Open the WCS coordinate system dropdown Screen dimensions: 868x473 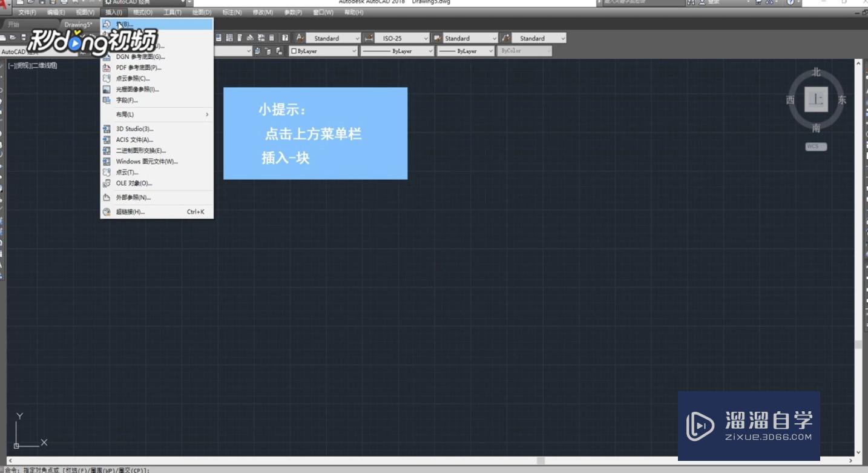click(816, 147)
